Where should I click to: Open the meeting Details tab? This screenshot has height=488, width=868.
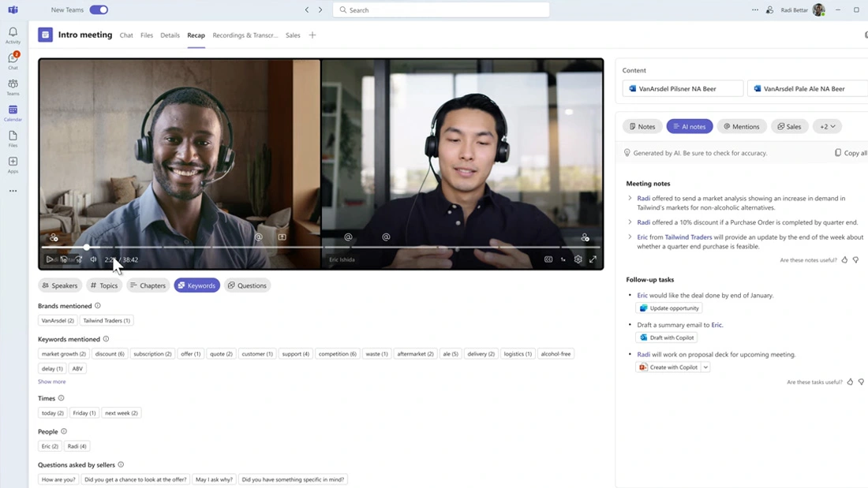click(170, 35)
